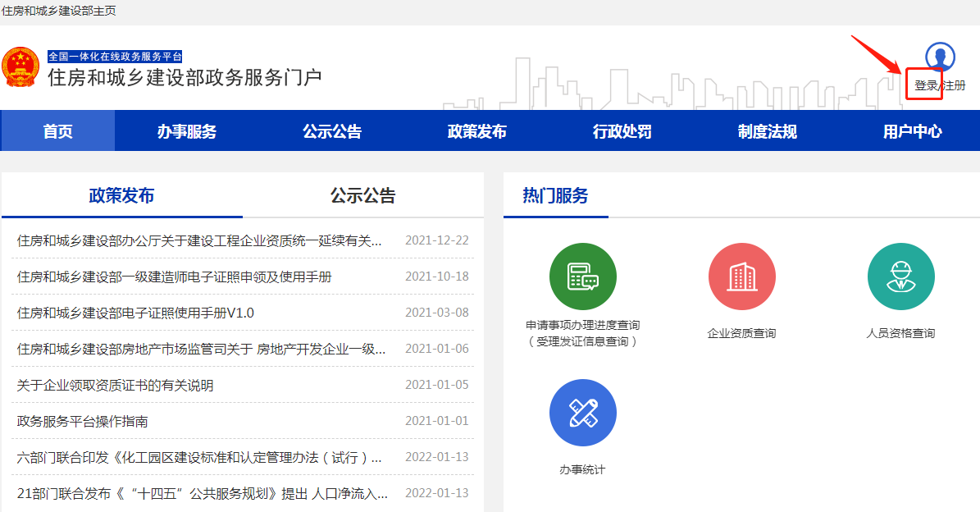The height and width of the screenshot is (512, 980).
Task: Go to 首页 in navigation bar
Action: (x=58, y=131)
